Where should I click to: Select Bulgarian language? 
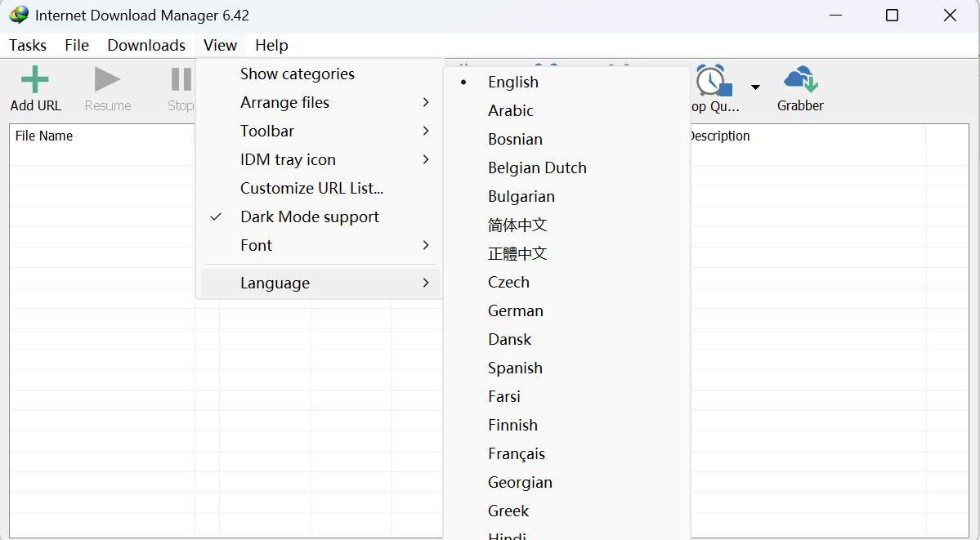click(x=566, y=196)
